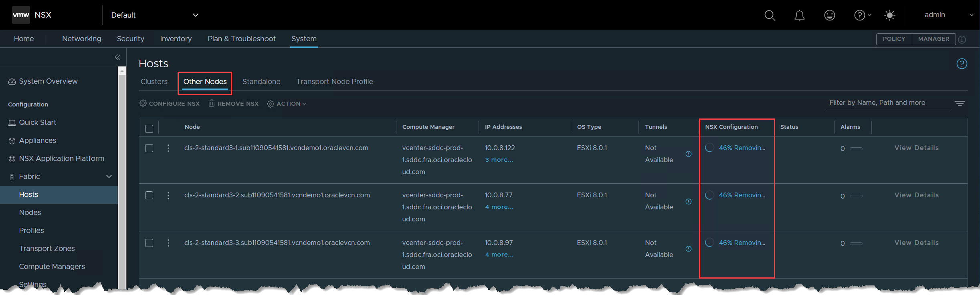The image size is (980, 295).
Task: Check the box for cls-2-standard3-2 host
Action: tap(149, 195)
